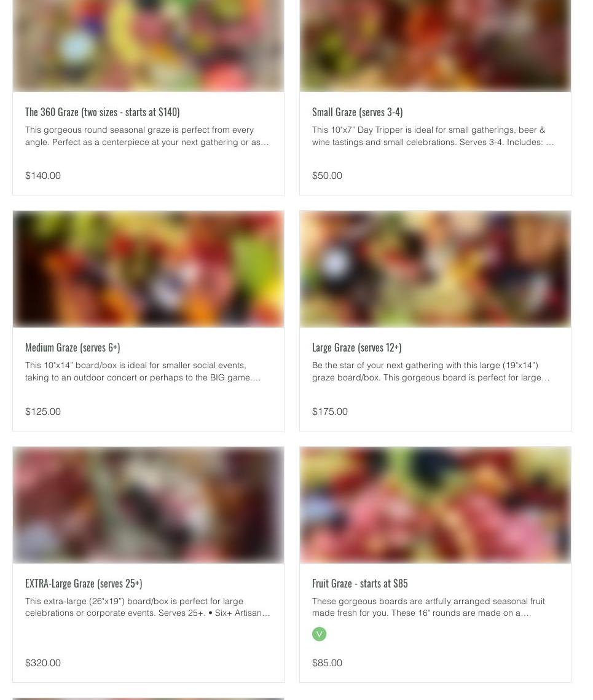Click the $125.00 price on Medium Graze

coord(43,412)
